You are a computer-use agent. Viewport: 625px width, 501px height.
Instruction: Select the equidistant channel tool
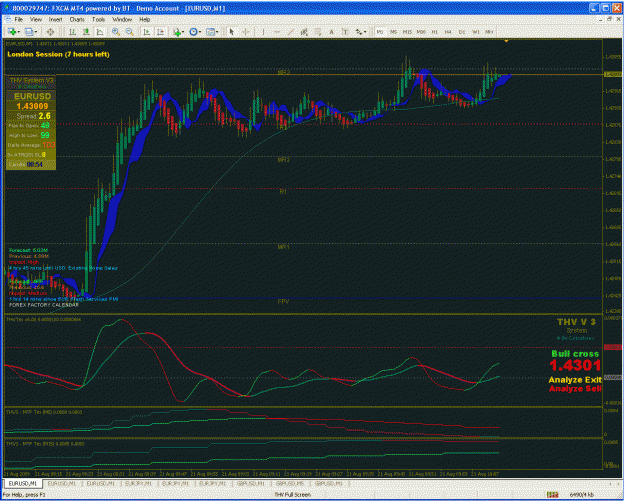304,32
